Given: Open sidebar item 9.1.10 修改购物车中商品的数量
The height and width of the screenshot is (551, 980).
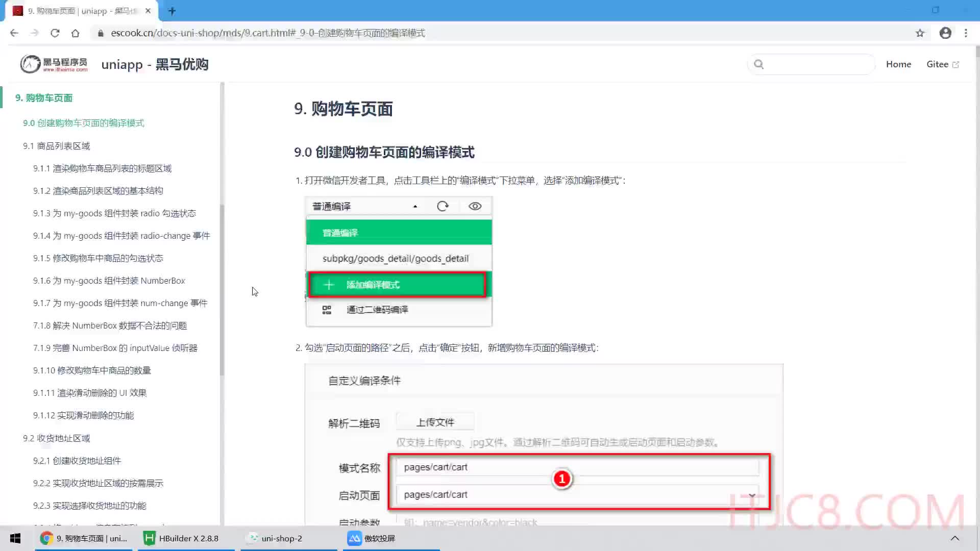Looking at the screenshot, I should (92, 370).
